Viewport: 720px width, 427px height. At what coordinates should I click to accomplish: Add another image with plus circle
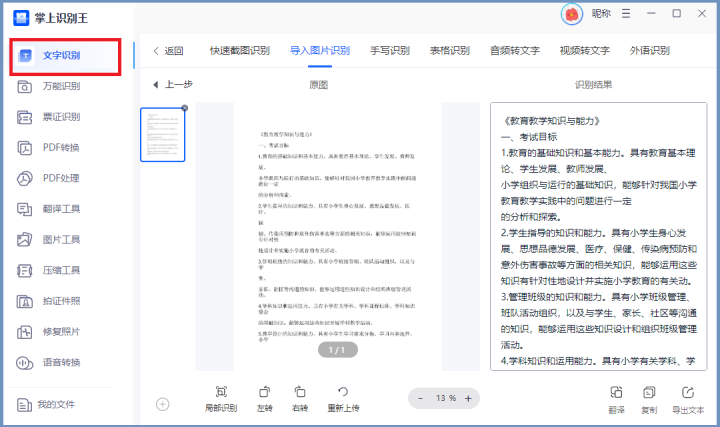163,405
